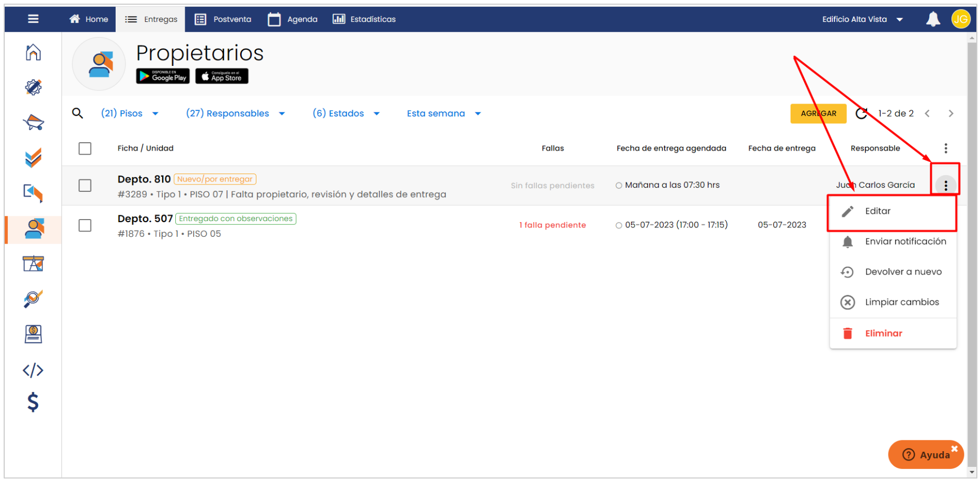Open the house icon in sidebar
The width and height of the screenshot is (980, 481).
coord(33,52)
